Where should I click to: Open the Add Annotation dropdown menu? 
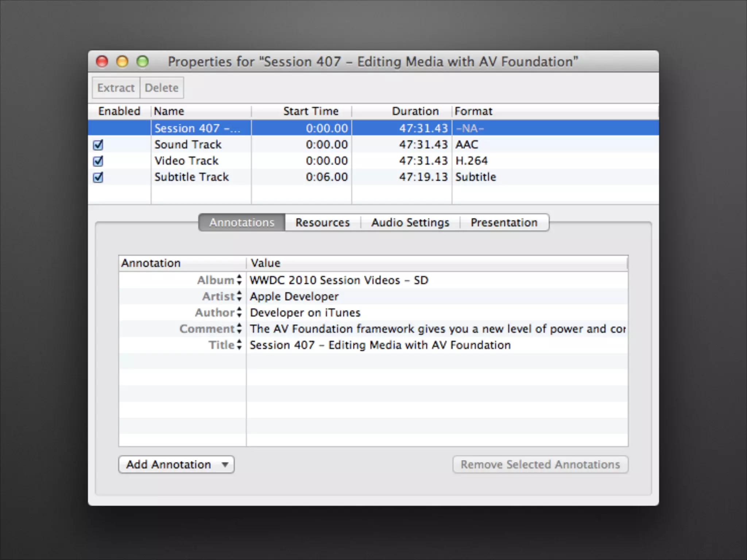point(176,464)
